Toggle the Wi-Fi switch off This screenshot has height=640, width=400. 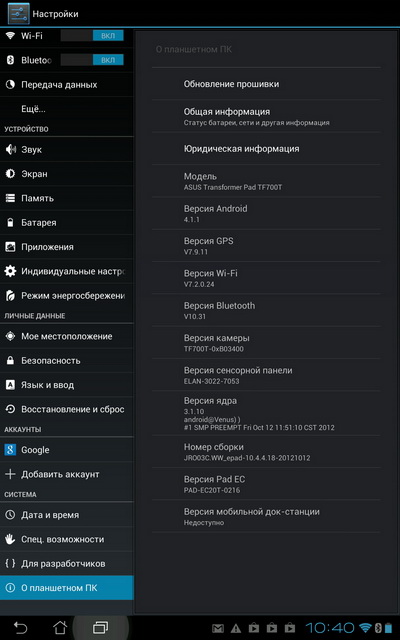(92, 36)
